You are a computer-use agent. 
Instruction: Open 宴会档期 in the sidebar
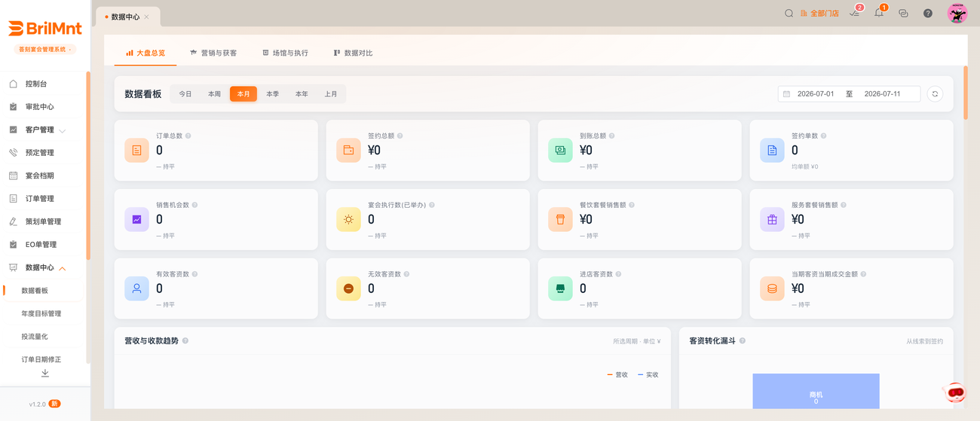[44, 175]
